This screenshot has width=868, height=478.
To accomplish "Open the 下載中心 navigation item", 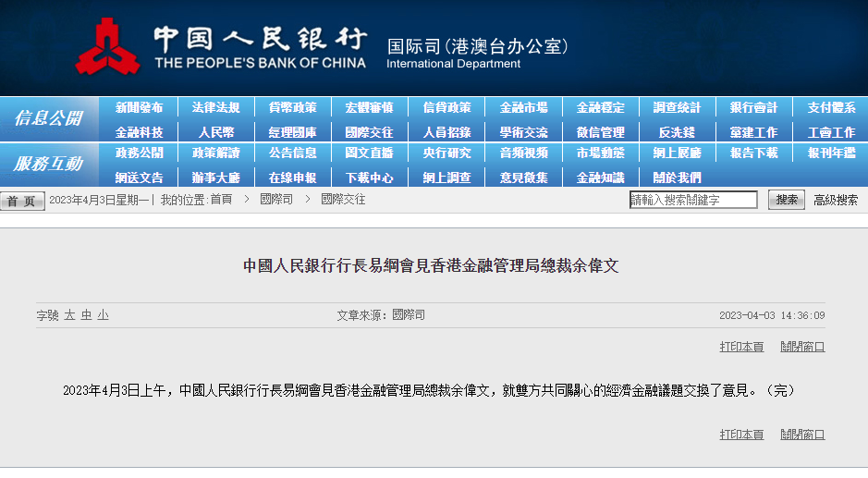I will 370,177.
